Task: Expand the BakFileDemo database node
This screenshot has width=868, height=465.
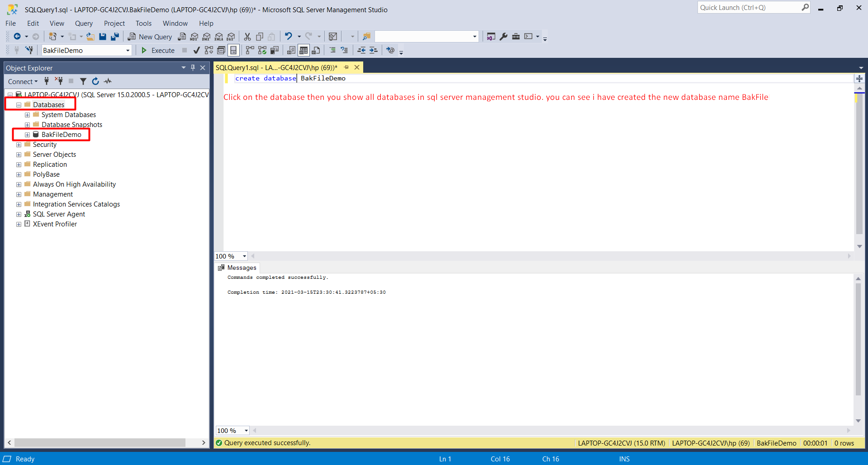Action: (27, 135)
